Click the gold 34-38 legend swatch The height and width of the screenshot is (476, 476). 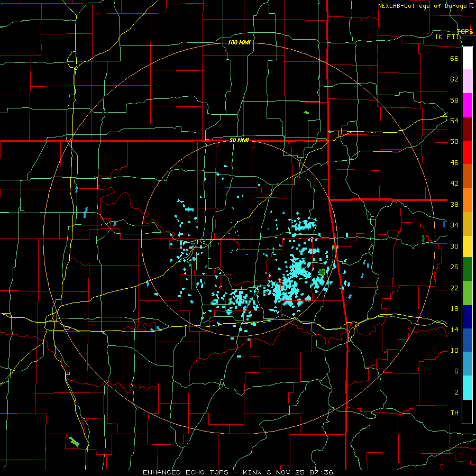467,224
